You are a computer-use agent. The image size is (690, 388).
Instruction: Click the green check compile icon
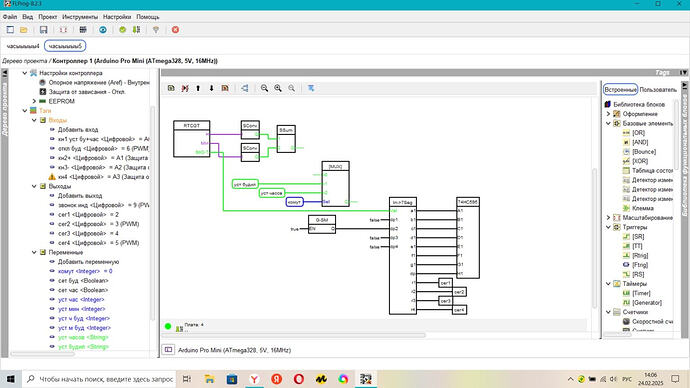pos(122,29)
